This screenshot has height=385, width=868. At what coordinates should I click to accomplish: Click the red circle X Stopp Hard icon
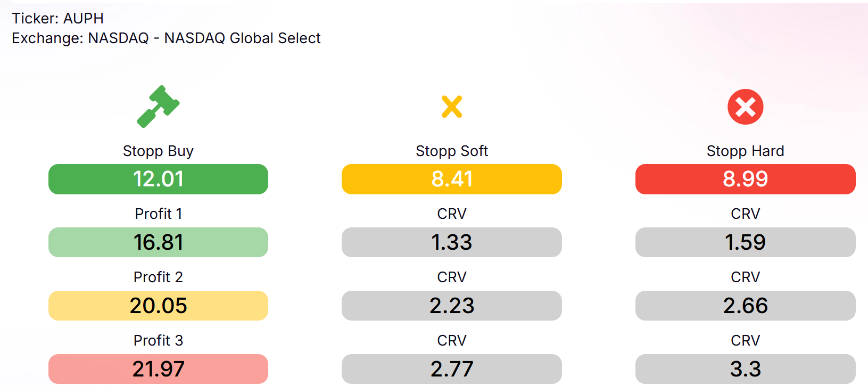coord(745,107)
